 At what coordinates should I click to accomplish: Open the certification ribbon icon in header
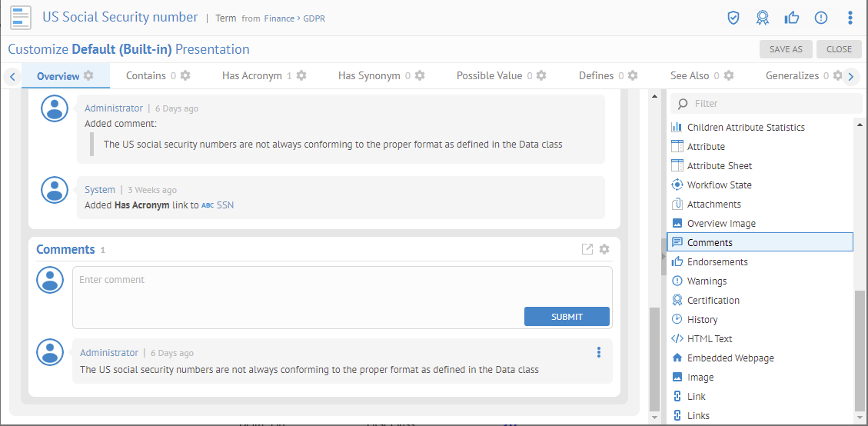762,18
